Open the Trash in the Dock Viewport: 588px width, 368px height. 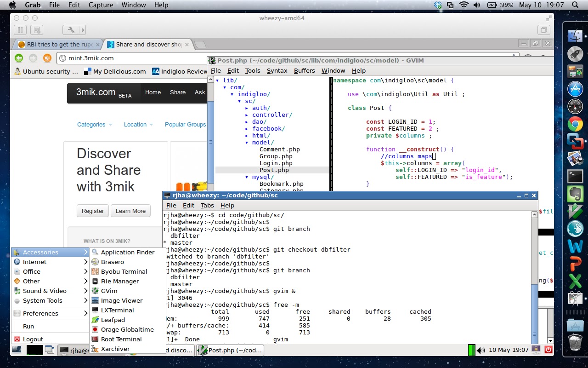pos(575,342)
